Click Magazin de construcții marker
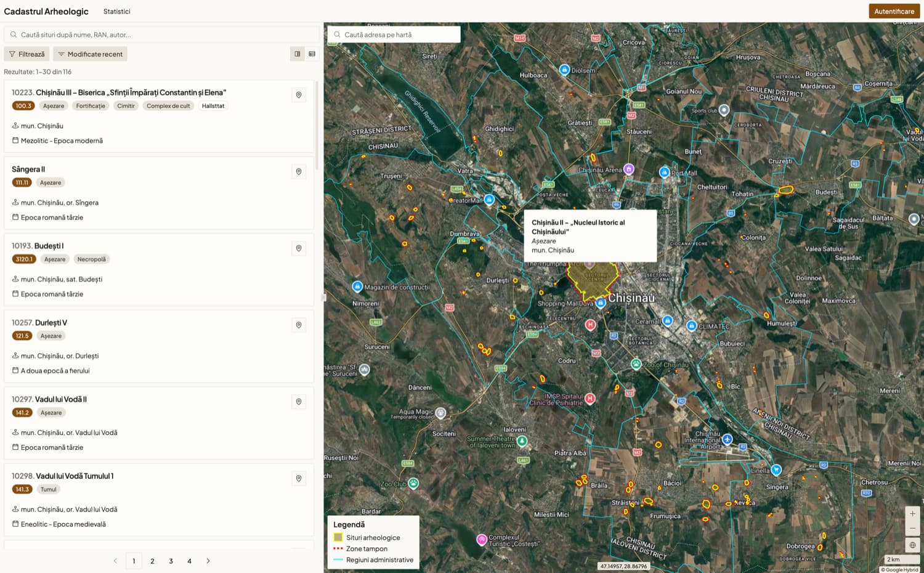Viewport: 924px width, 573px height. click(357, 286)
